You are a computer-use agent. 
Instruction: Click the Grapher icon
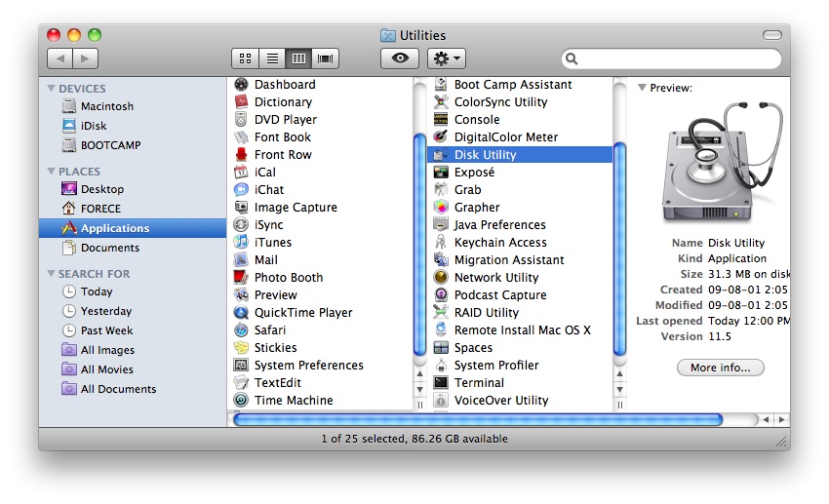[441, 207]
